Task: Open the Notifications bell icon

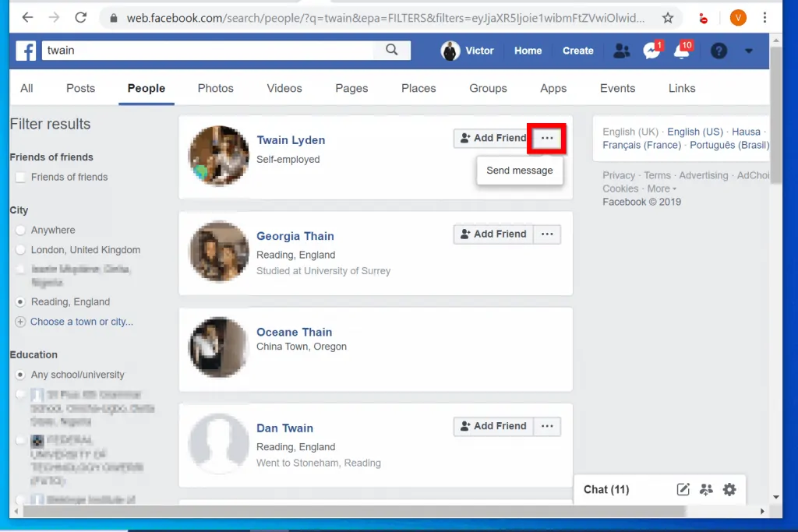Action: coord(683,50)
